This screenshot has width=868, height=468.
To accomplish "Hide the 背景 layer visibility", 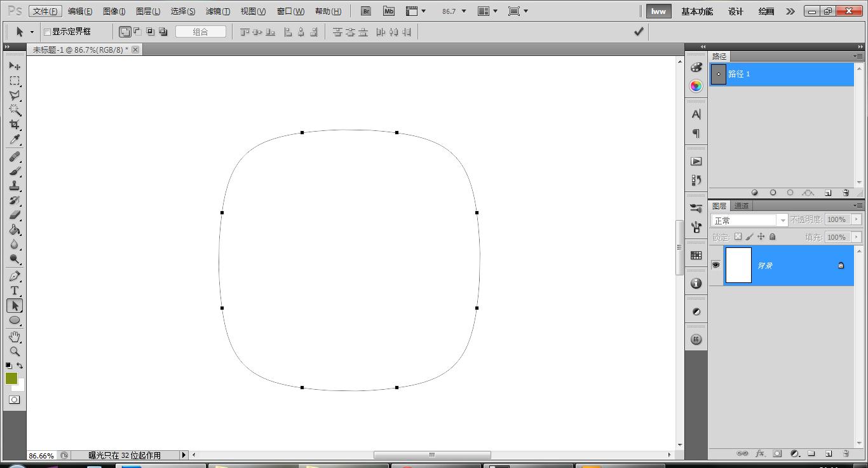I will pyautogui.click(x=716, y=265).
